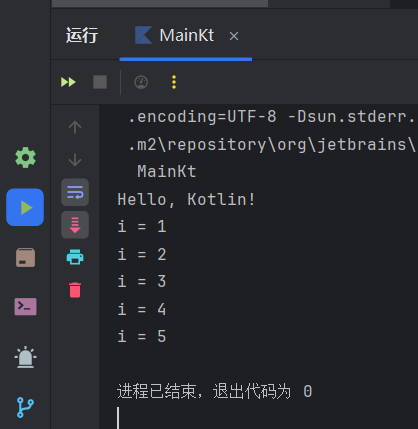Toggle scroll to end of output
This screenshot has width=418, height=429.
click(75, 225)
